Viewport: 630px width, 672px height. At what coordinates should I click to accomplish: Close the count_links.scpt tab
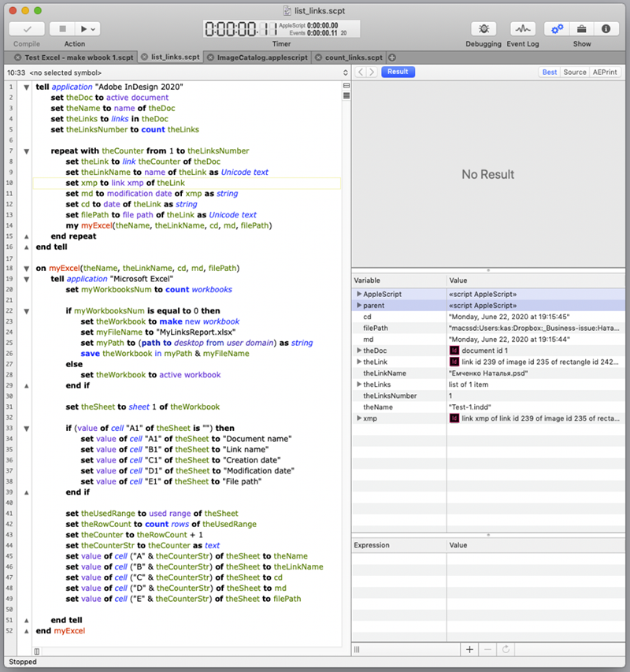[x=318, y=58]
